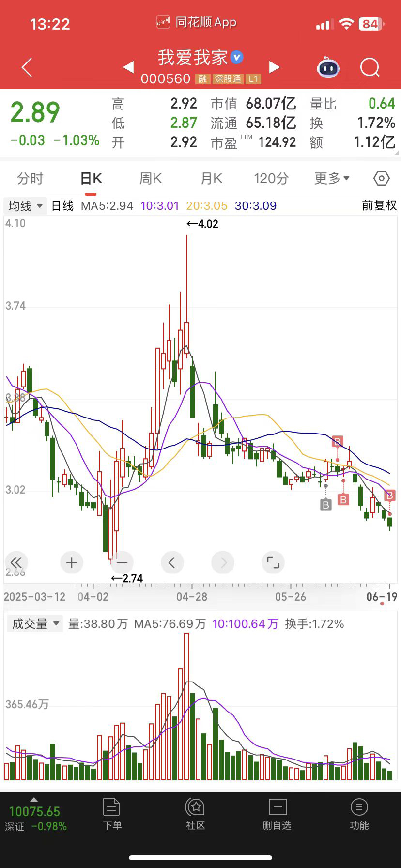Move chart left with the chevron button
This screenshot has height=868, width=401.
pyautogui.click(x=172, y=562)
